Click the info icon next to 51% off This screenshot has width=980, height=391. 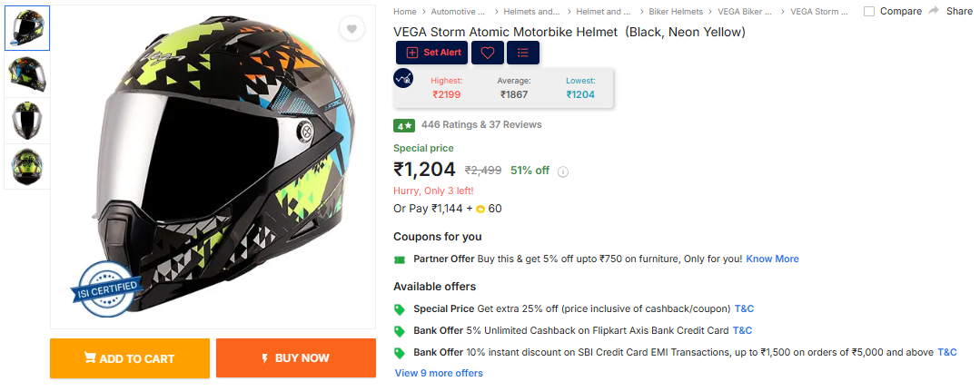coord(563,171)
